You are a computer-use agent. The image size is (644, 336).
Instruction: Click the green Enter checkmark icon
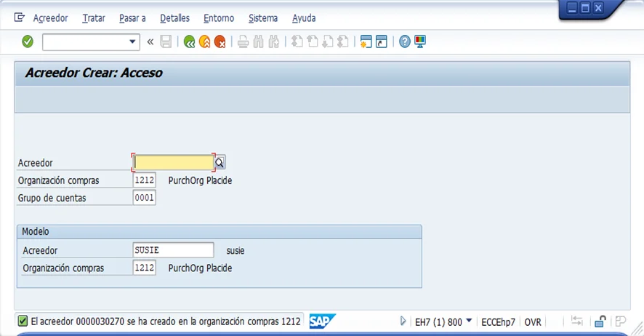(28, 41)
